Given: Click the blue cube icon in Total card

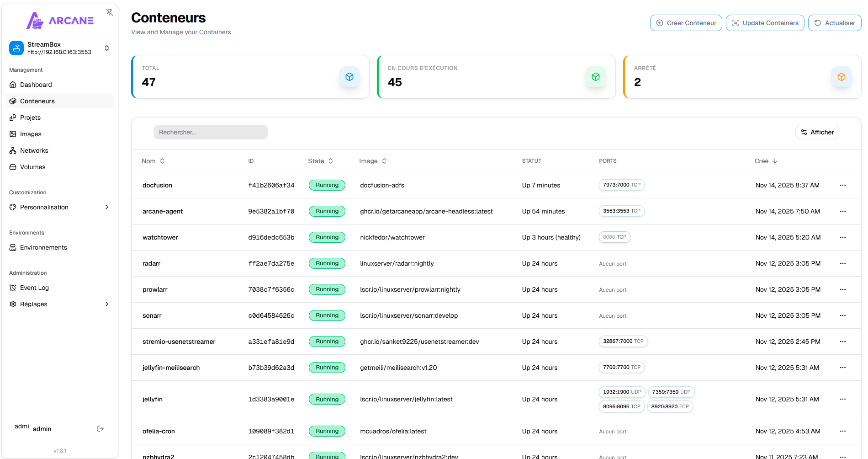Looking at the screenshot, I should pyautogui.click(x=349, y=77).
